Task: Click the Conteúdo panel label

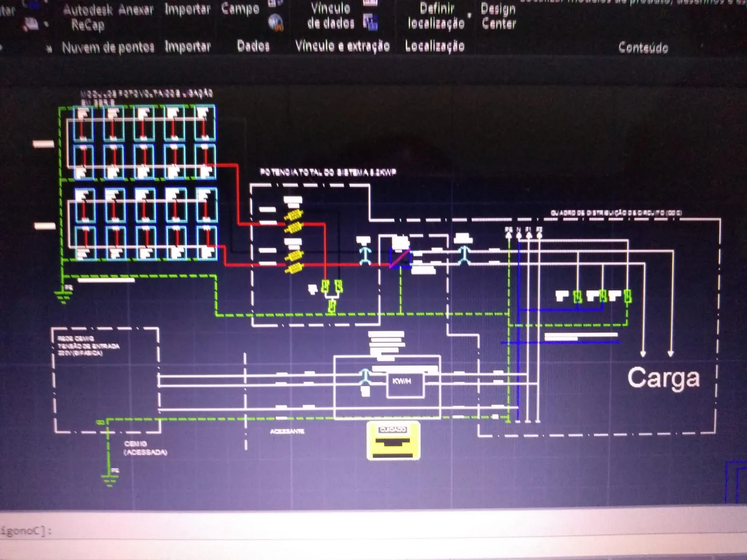Action: point(643,48)
